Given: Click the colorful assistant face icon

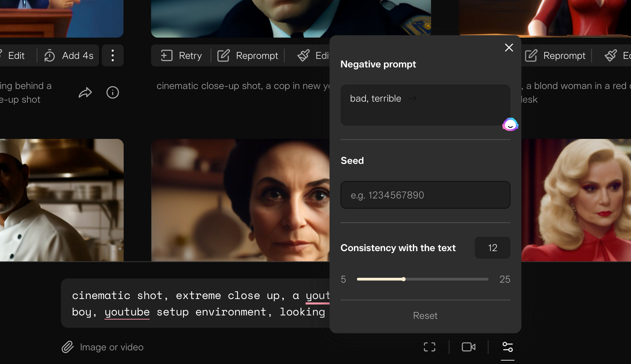Looking at the screenshot, I should click(x=510, y=125).
